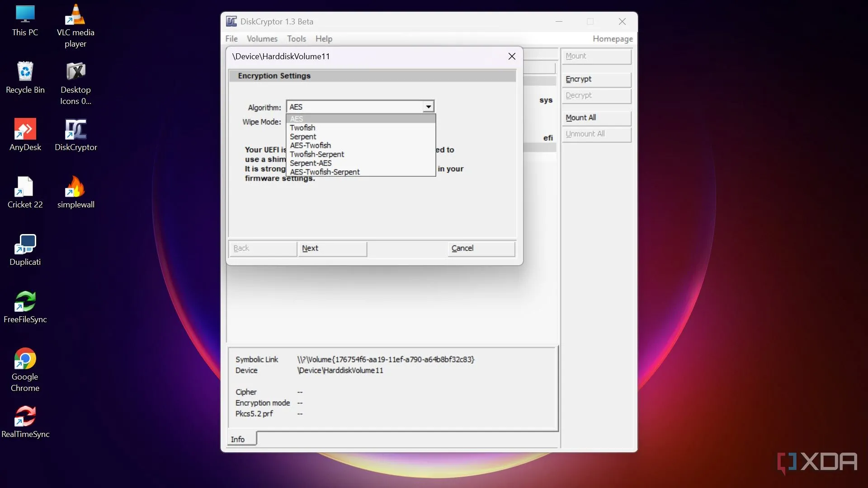Switch to the Info tab

[238, 439]
